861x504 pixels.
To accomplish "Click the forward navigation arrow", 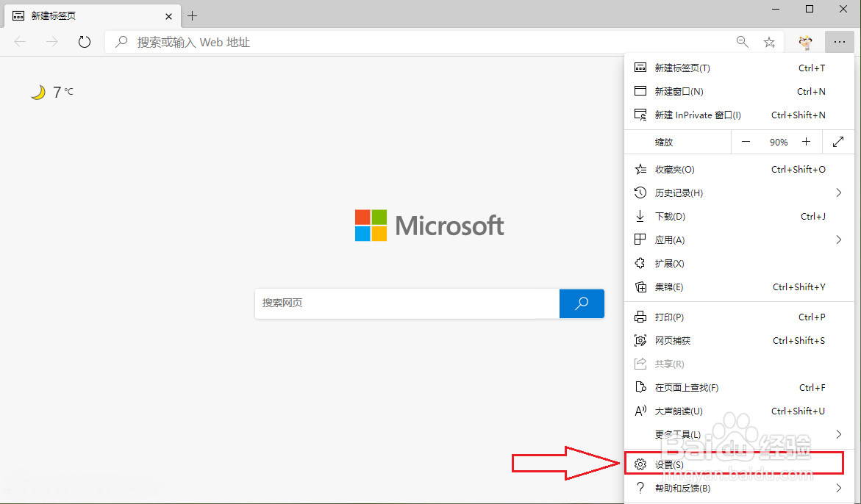I will pyautogui.click(x=52, y=42).
